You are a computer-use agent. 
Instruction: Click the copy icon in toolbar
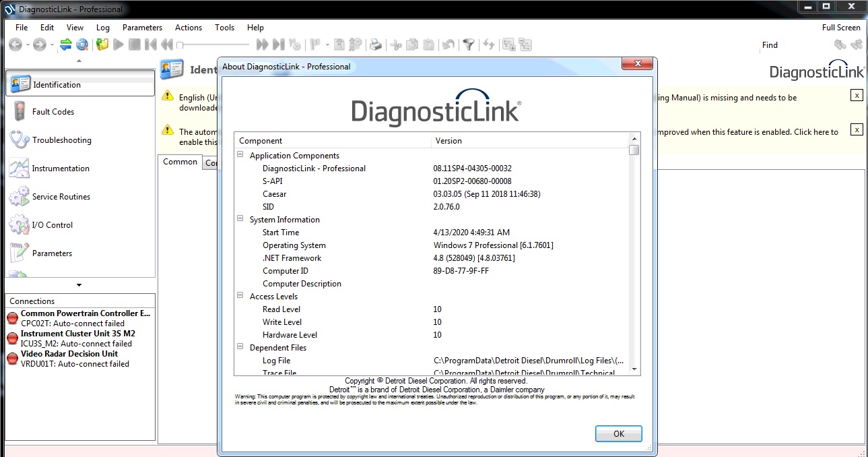pos(412,44)
